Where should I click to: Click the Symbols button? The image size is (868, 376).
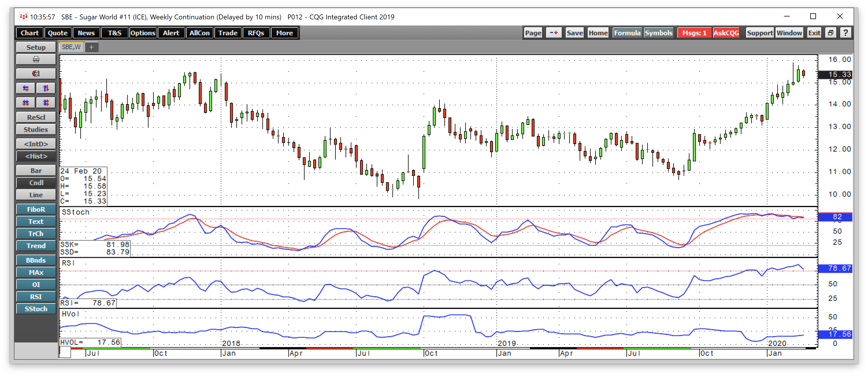659,33
